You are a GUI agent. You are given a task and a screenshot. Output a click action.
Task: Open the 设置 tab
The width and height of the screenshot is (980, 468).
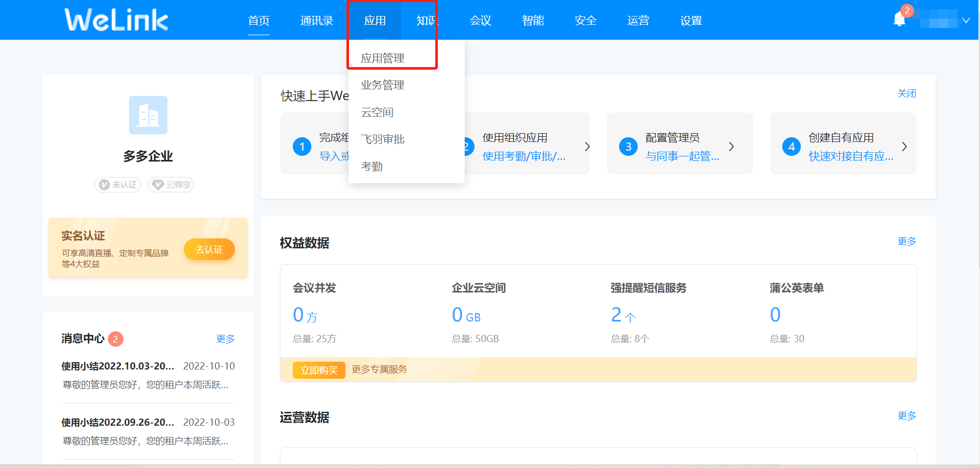[691, 21]
